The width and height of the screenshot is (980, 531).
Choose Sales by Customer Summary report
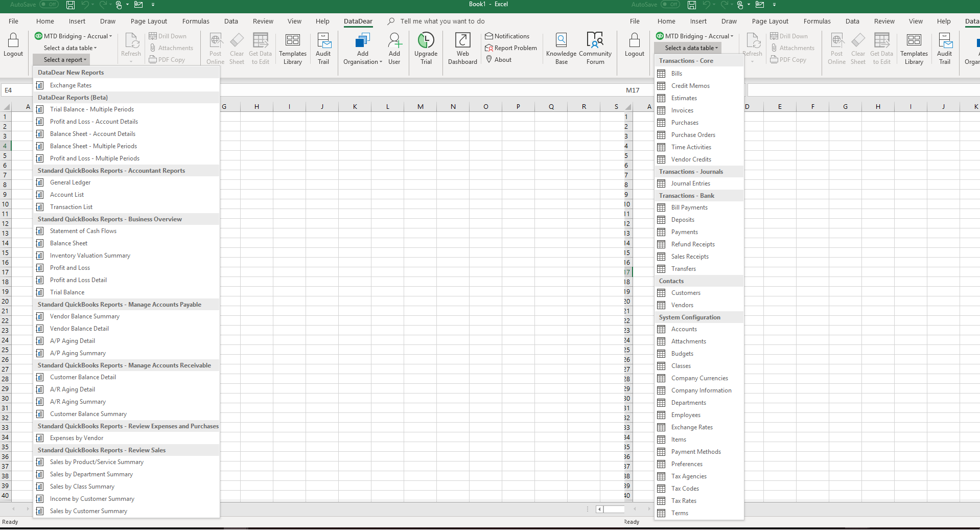click(x=126, y=511)
